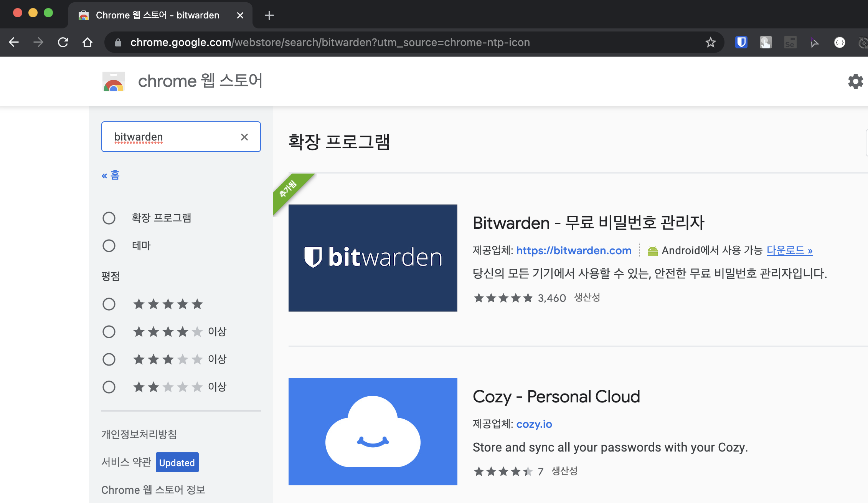Select the 확장 프로그램 radio filter
868x503 pixels.
[109, 218]
